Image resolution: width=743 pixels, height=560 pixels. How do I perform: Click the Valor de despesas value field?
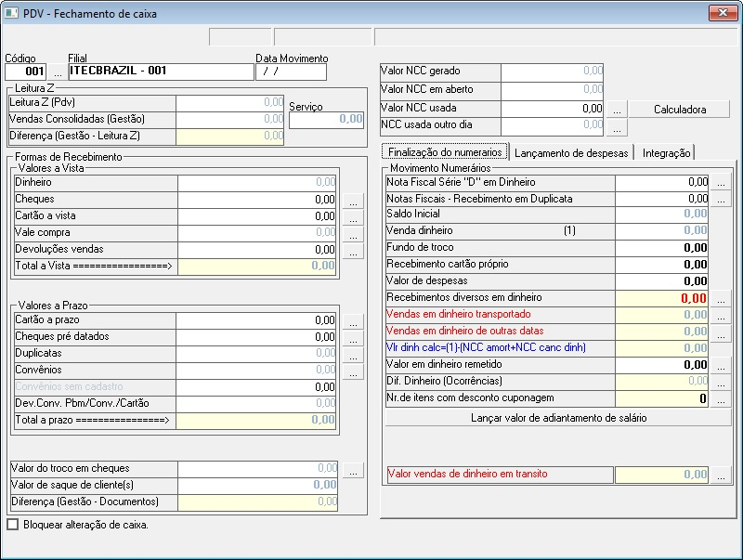click(x=661, y=281)
